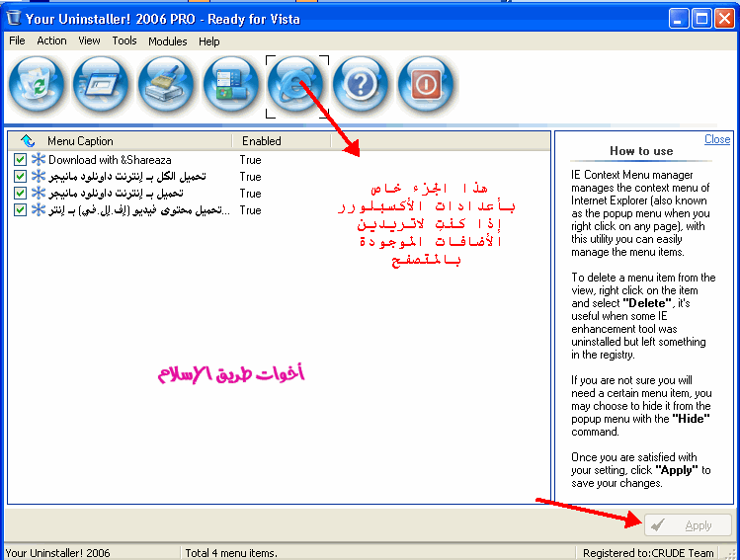
Task: Click the red power exit icon
Action: 426,86
